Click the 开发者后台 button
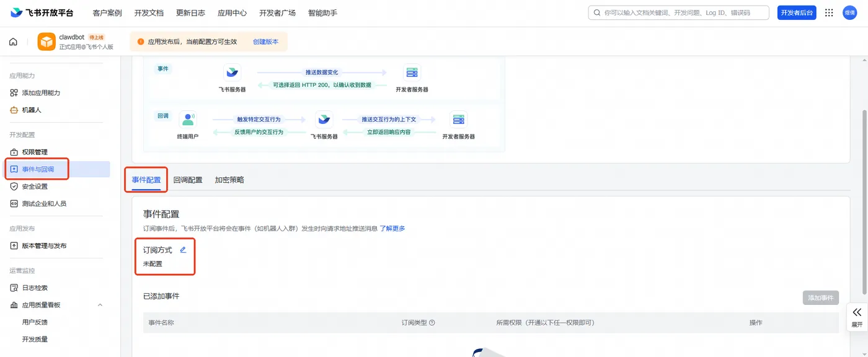This screenshot has width=868, height=357. click(x=797, y=12)
